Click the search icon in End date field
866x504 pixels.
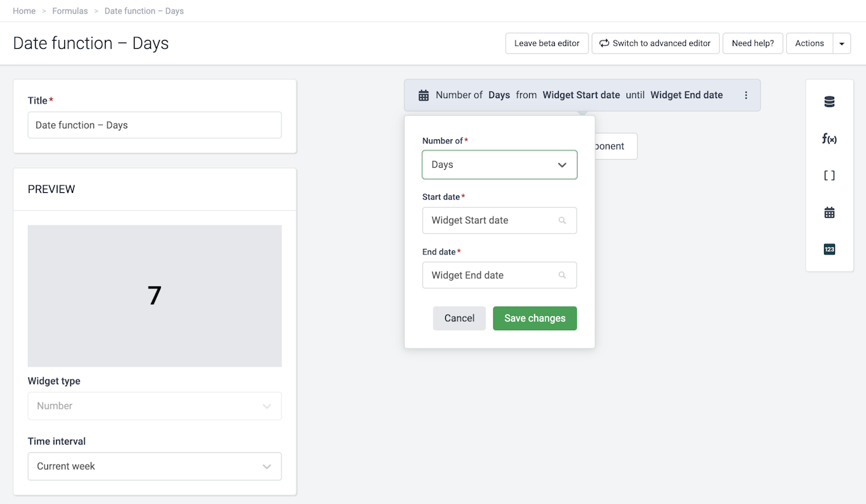tap(562, 275)
